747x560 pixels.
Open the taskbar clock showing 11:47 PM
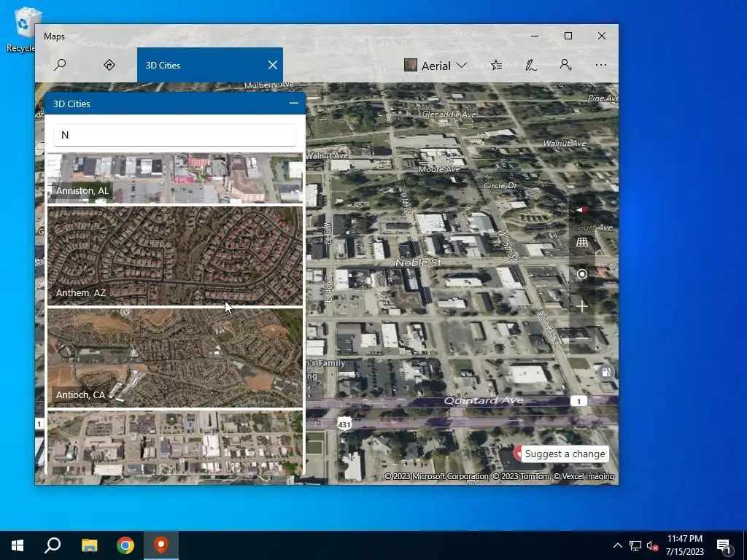tap(684, 545)
